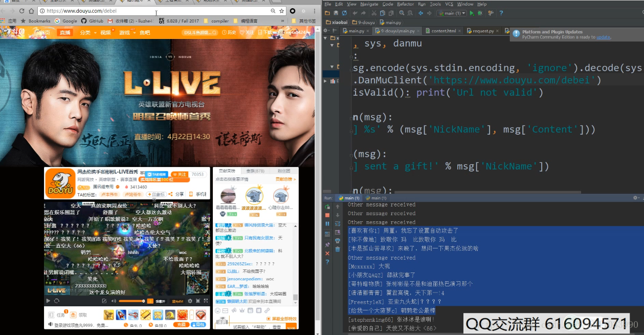Switch to the content.html editor tab
The height and width of the screenshot is (335, 644).
coord(443,31)
